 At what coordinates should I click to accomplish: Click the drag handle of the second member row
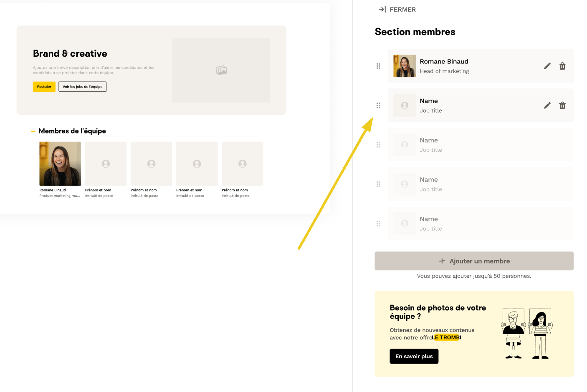tap(378, 106)
